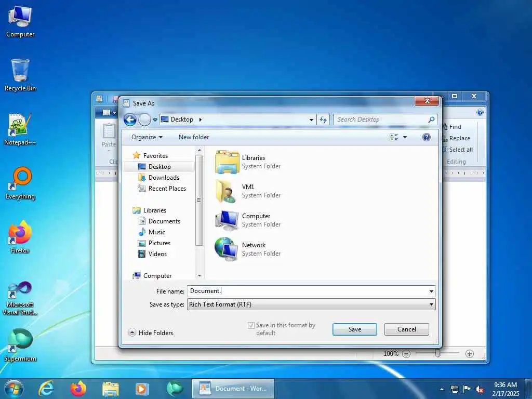Click navigation pane scroll down arrow
The image size is (532, 399).
199,276
